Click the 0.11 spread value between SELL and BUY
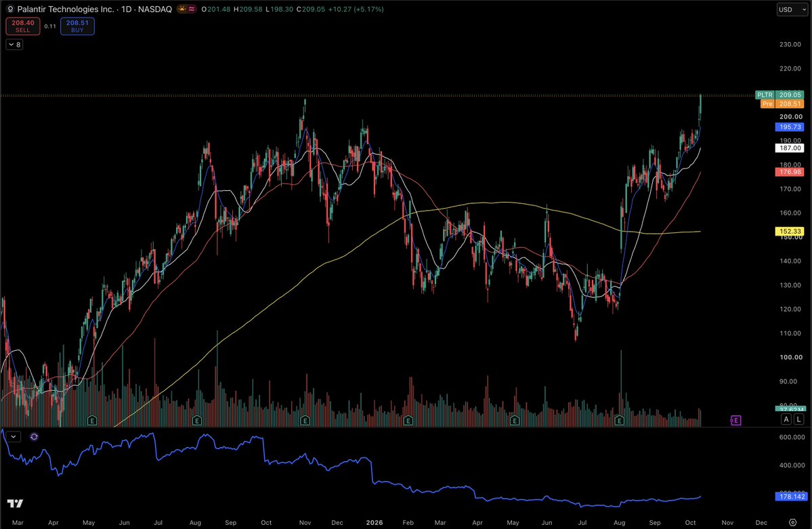812x529 pixels. click(50, 26)
